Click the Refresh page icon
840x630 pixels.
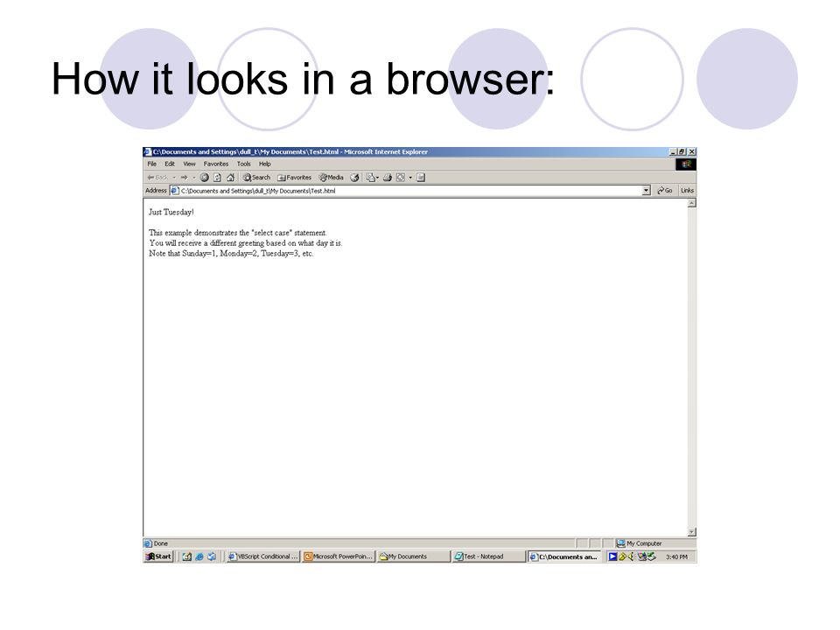217,178
